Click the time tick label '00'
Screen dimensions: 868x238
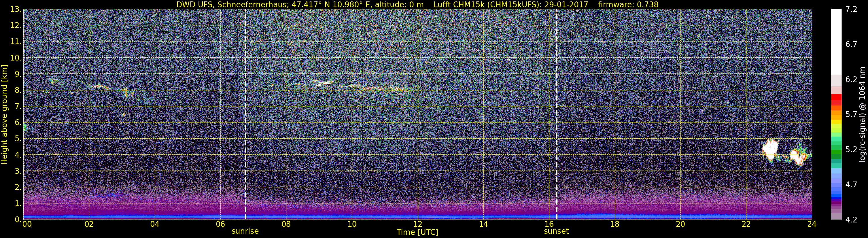27,224
